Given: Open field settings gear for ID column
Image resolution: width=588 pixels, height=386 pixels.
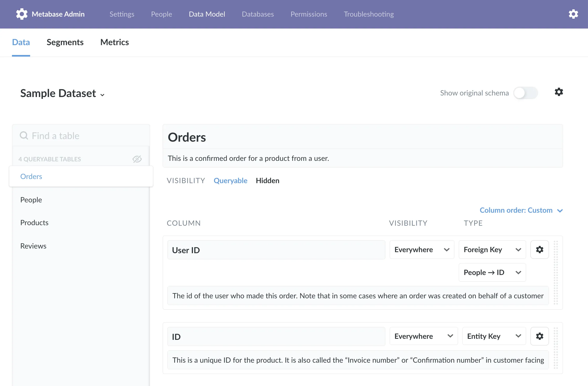Looking at the screenshot, I should [540, 336].
